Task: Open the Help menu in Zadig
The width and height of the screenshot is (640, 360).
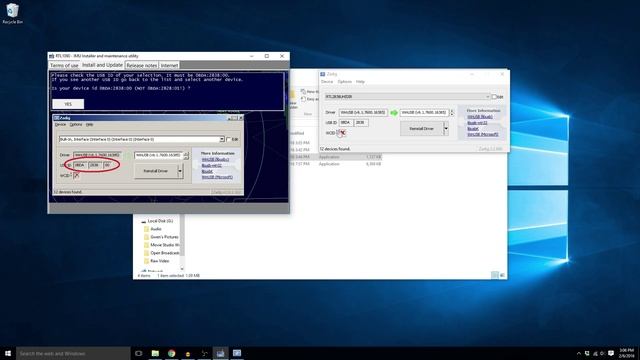Action: (x=360, y=82)
